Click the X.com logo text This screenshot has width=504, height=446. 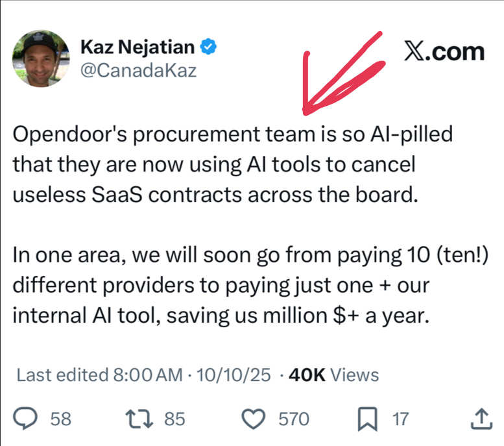pos(444,51)
